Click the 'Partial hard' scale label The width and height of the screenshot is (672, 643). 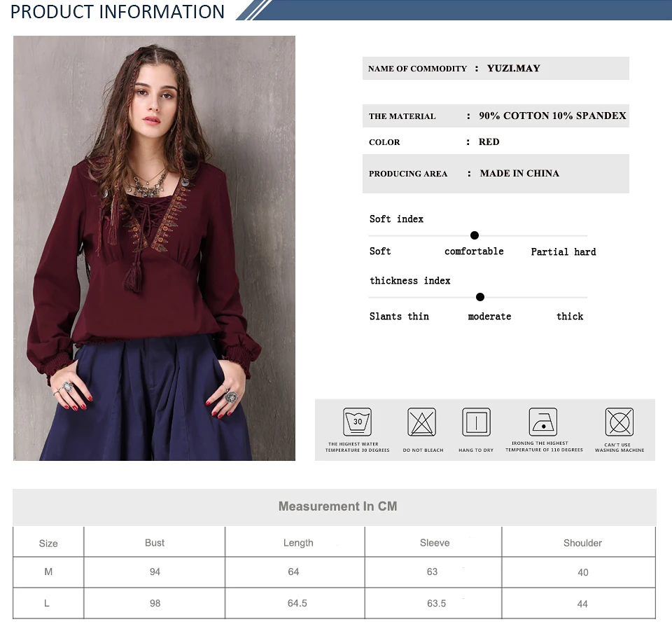563,251
